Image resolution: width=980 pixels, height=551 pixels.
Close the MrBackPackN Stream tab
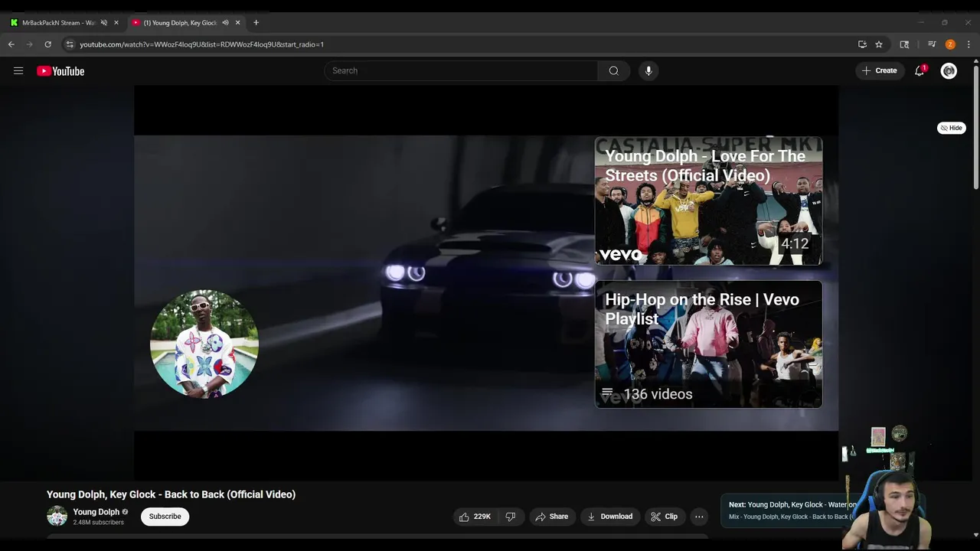pos(116,23)
